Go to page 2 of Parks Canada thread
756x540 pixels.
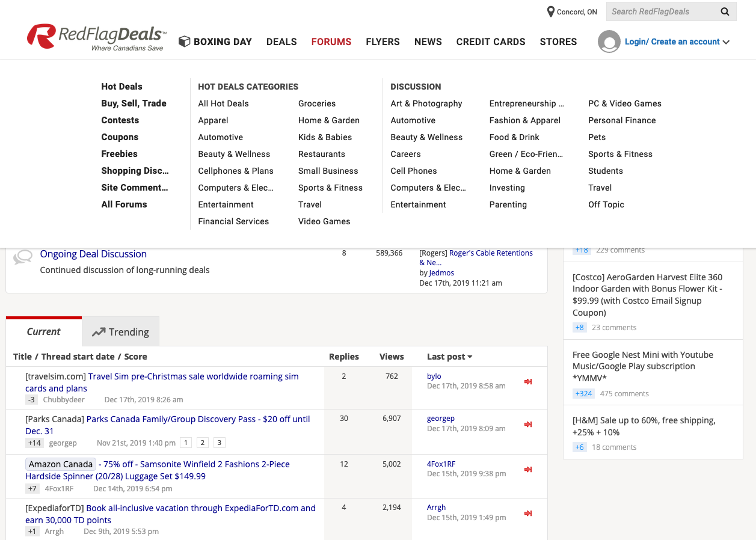pos(203,443)
